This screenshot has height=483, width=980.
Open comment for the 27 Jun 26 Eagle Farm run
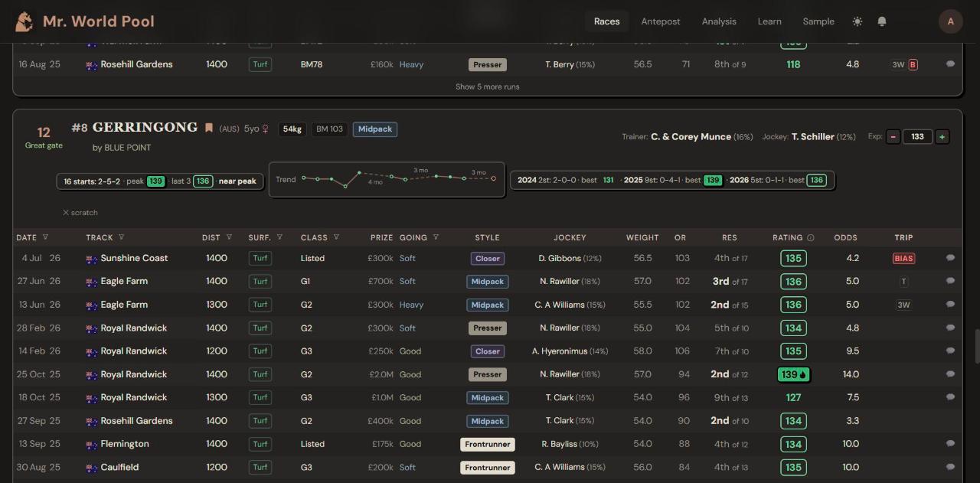point(950,281)
